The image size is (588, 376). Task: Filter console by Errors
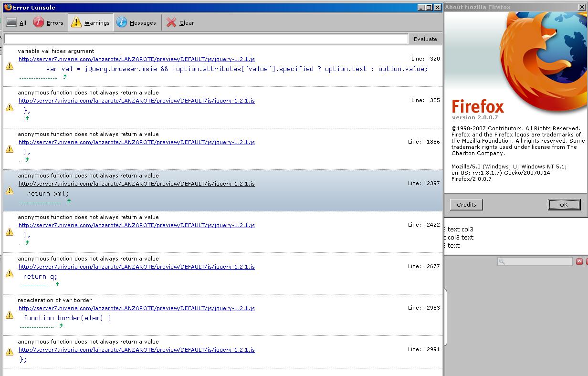pos(49,23)
